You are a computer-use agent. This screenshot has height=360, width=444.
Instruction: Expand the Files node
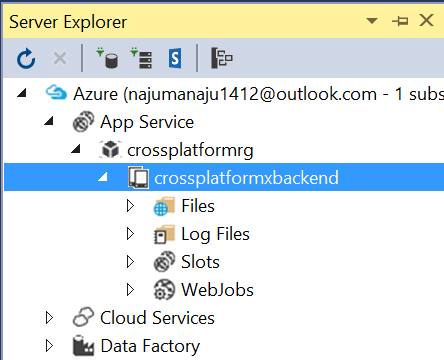tap(130, 206)
